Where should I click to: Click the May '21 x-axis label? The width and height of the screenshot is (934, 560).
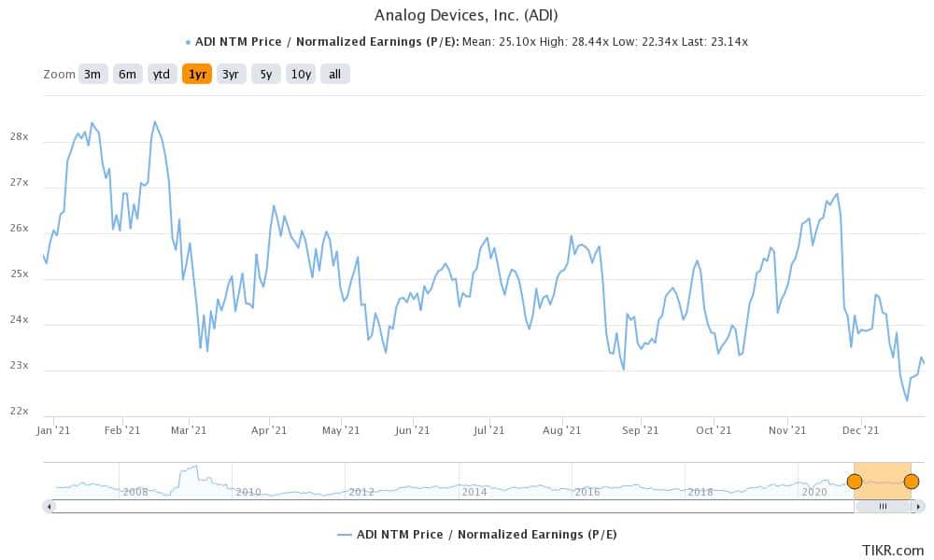[x=341, y=429]
